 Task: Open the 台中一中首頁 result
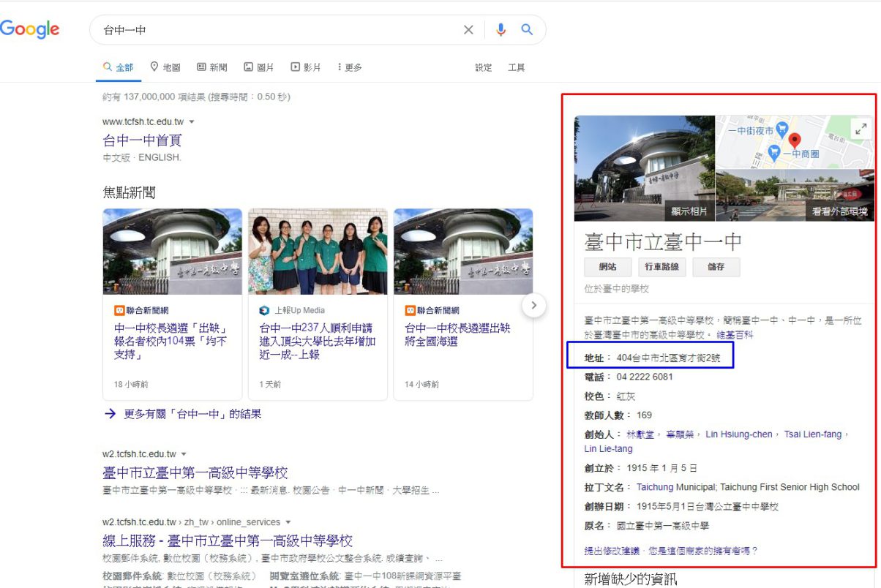click(142, 140)
